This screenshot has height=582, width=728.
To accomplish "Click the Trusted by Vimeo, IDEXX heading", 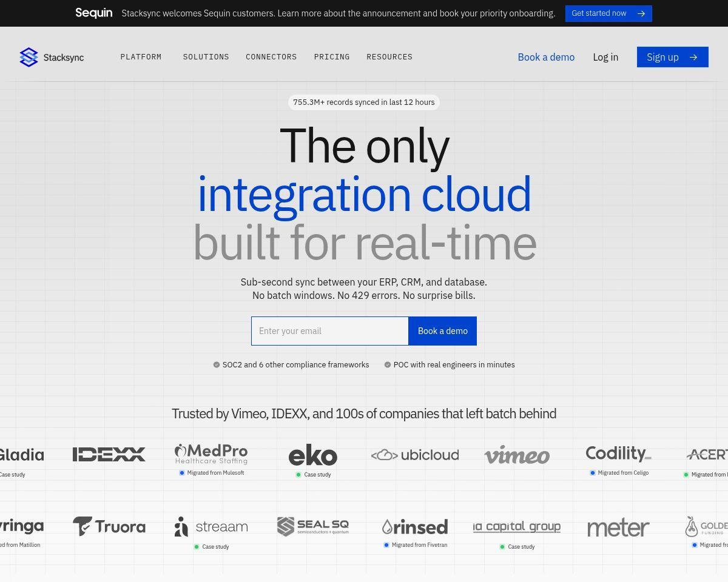I will click(x=364, y=414).
